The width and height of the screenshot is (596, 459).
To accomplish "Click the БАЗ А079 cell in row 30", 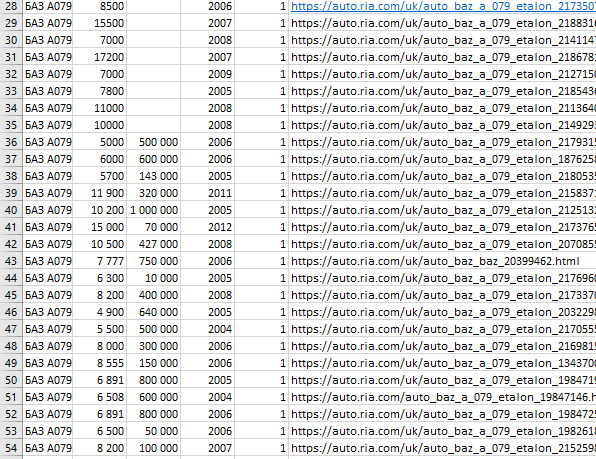I will coord(48,40).
